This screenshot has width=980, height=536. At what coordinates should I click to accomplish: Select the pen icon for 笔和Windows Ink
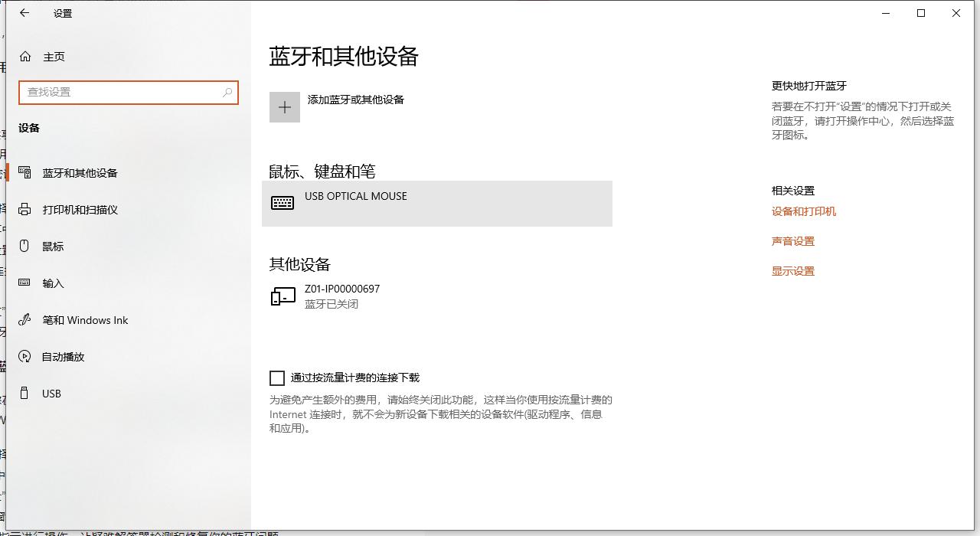tap(23, 319)
